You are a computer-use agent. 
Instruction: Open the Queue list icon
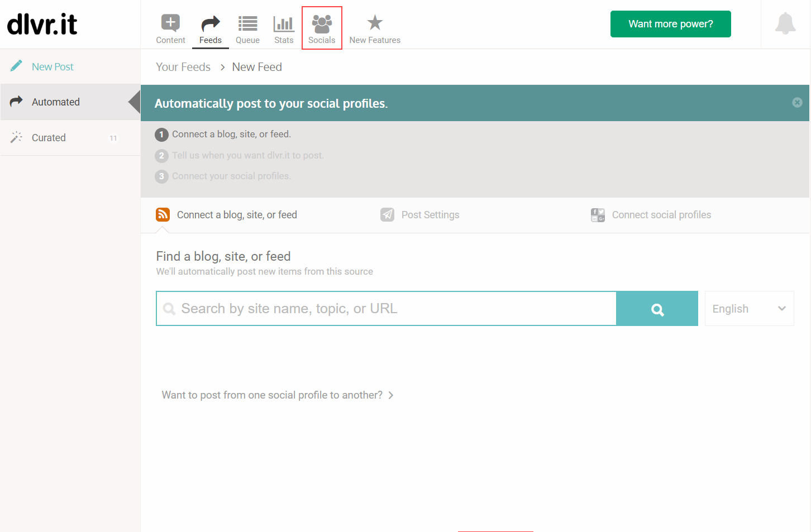point(247,23)
